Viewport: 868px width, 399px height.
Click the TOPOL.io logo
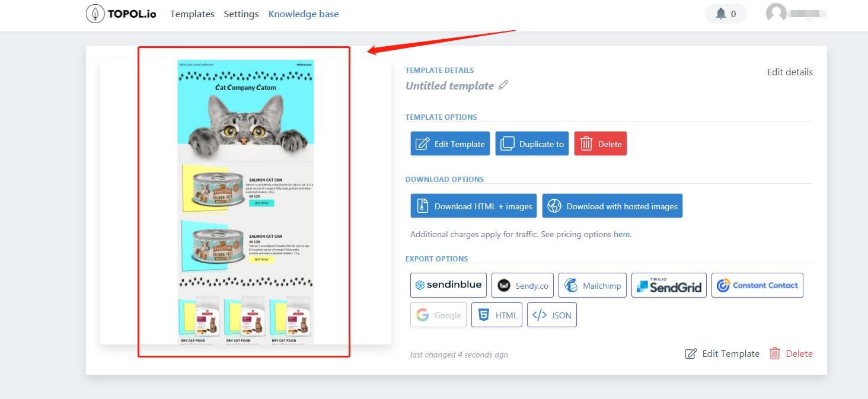[x=121, y=14]
